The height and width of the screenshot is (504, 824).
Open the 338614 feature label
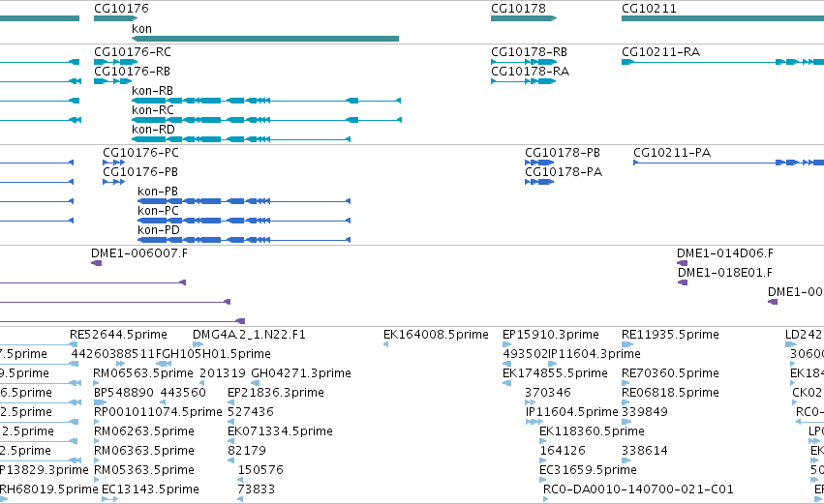[645, 451]
